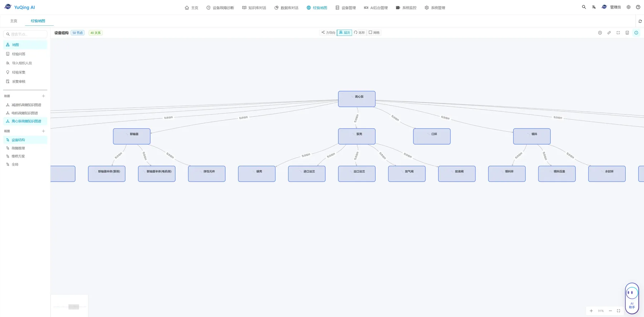
Task: Open AI后台管理 in top navigation
Action: pyautogui.click(x=376, y=8)
